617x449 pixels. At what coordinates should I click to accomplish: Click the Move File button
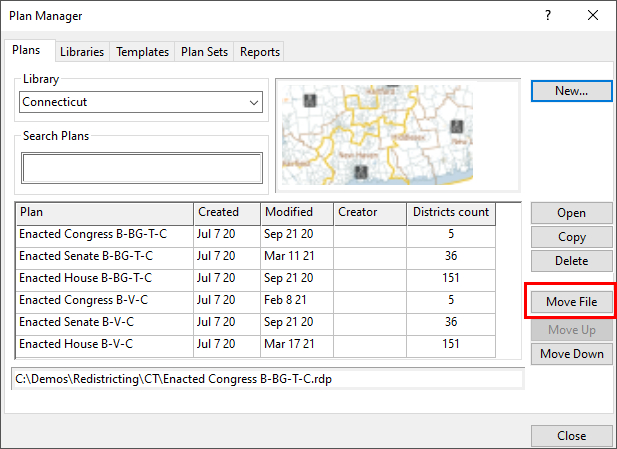pos(571,302)
